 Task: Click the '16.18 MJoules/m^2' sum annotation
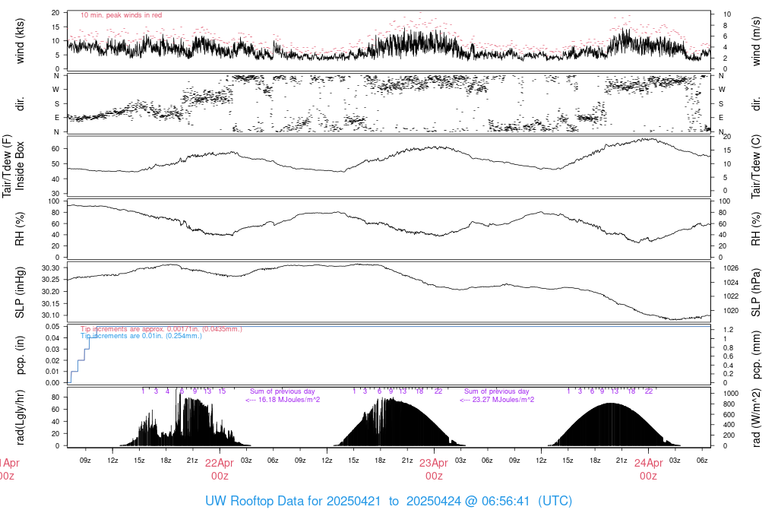(x=283, y=399)
